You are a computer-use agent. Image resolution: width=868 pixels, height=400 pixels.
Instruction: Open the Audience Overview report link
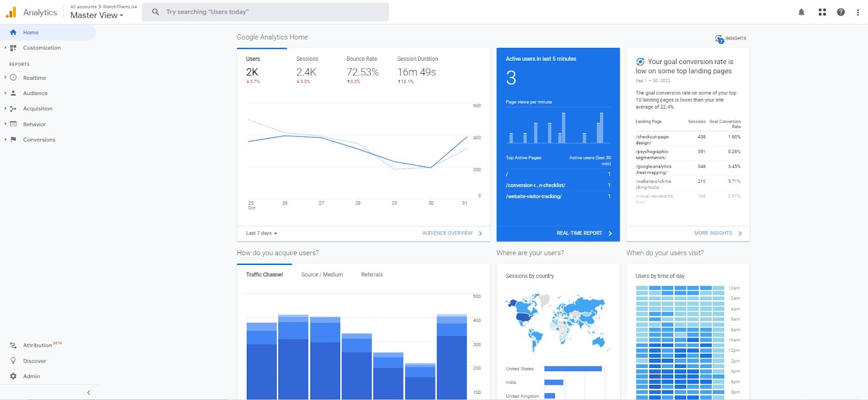(x=452, y=233)
